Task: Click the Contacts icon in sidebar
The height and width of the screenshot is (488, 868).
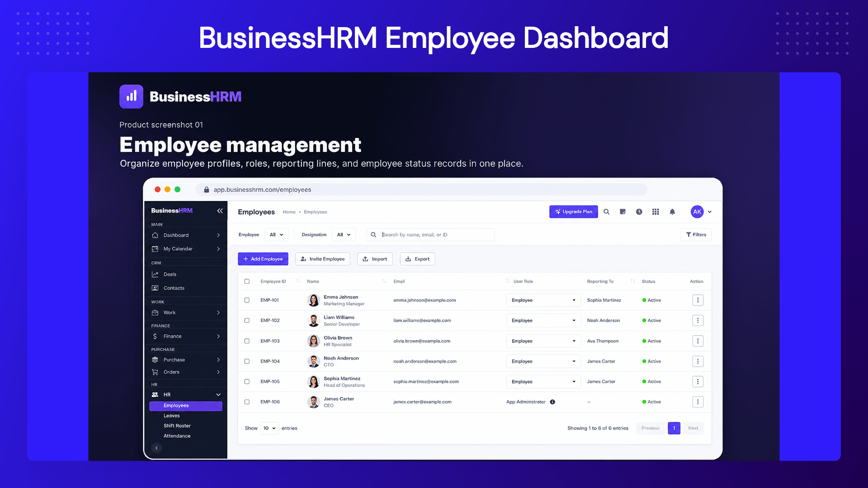Action: pos(155,288)
